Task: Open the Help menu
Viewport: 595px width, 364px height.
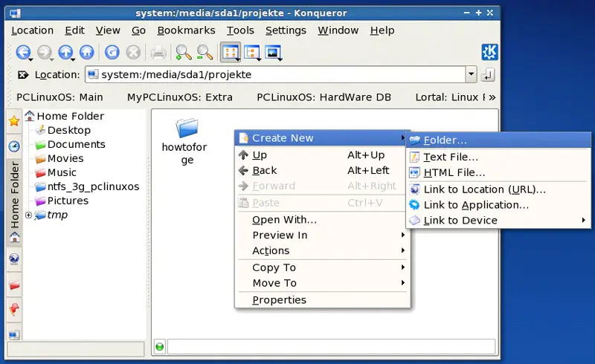Action: point(382,30)
